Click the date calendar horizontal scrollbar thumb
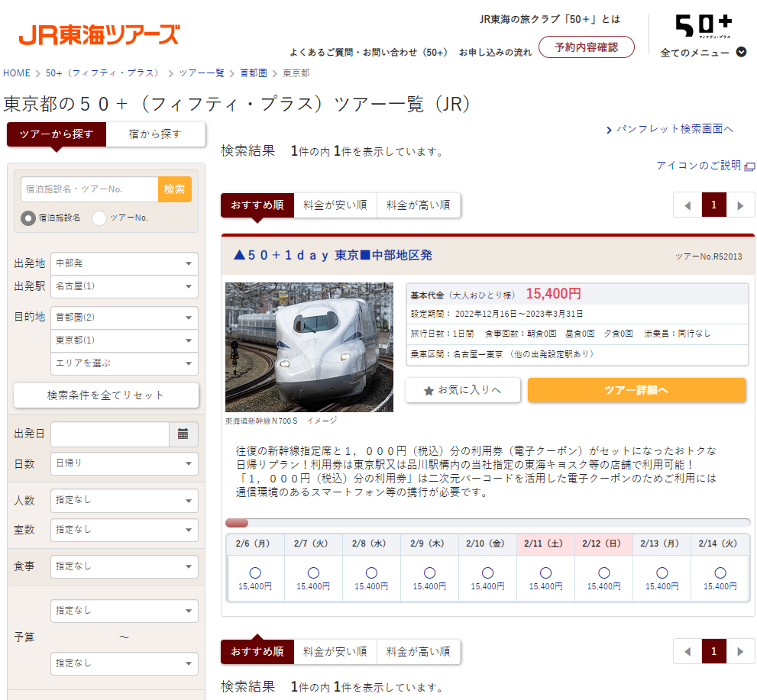757x700 pixels. (237, 523)
